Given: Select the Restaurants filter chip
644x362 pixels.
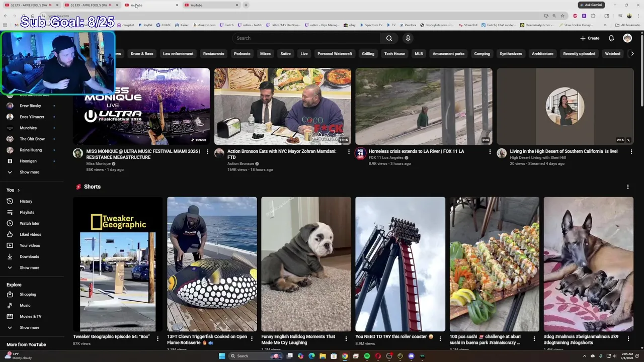Looking at the screenshot, I should (213, 54).
